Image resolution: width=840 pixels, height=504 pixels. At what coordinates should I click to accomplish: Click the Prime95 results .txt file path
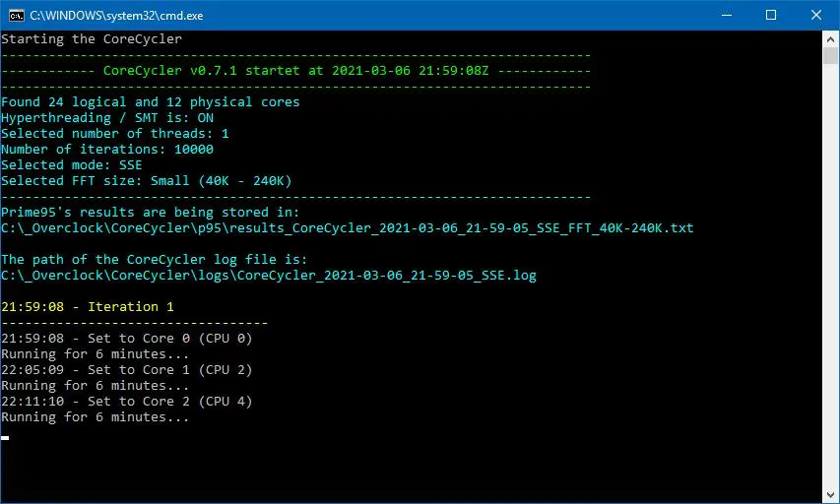point(348,228)
